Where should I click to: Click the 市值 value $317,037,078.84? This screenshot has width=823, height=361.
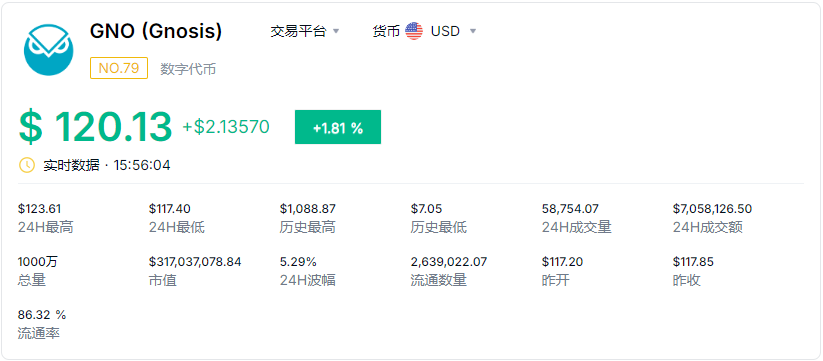[x=195, y=261]
